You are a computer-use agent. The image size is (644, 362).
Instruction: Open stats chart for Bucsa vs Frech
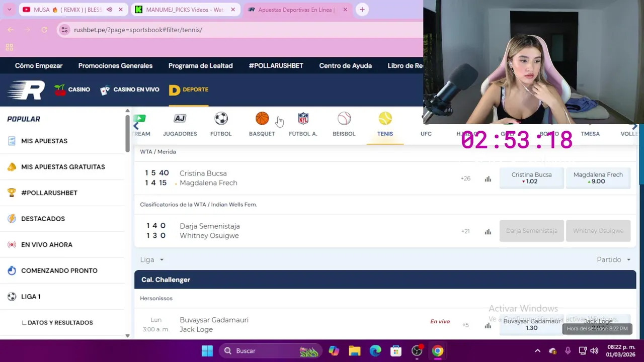pos(488,178)
